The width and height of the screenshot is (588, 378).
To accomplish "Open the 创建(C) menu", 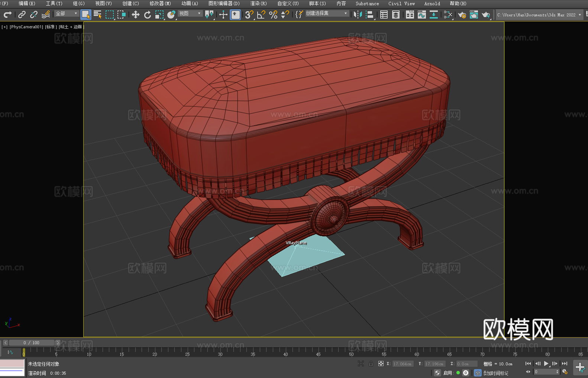I will 130,3.
